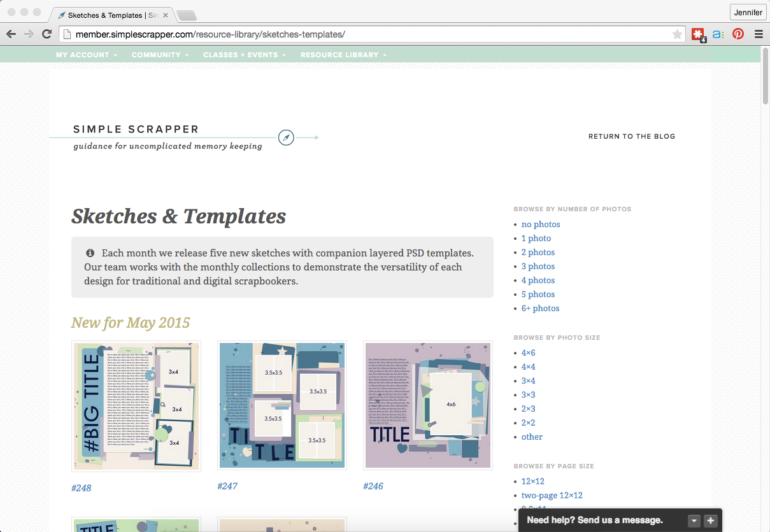Click the red puzzle extension icon
This screenshot has width=770, height=532.
(698, 34)
